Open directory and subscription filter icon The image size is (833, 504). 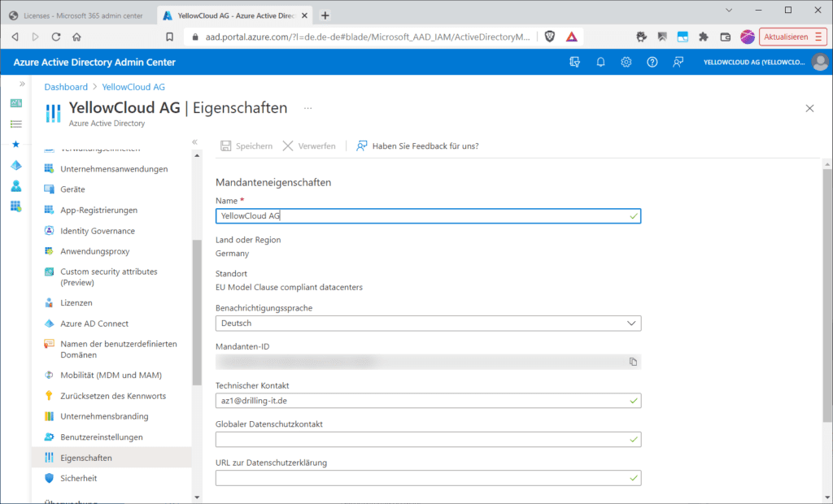click(575, 62)
